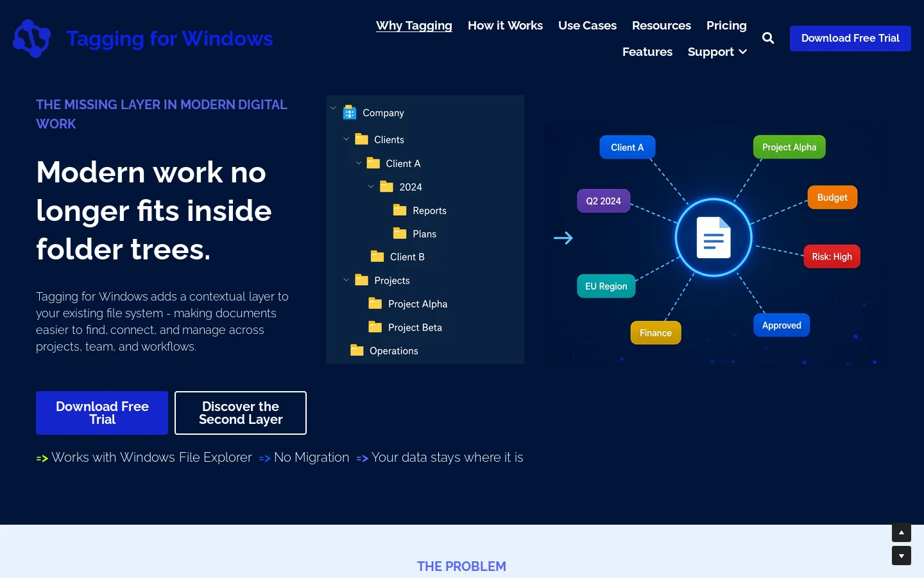924x578 pixels.
Task: Click the green Project Alpha tag
Action: point(789,147)
